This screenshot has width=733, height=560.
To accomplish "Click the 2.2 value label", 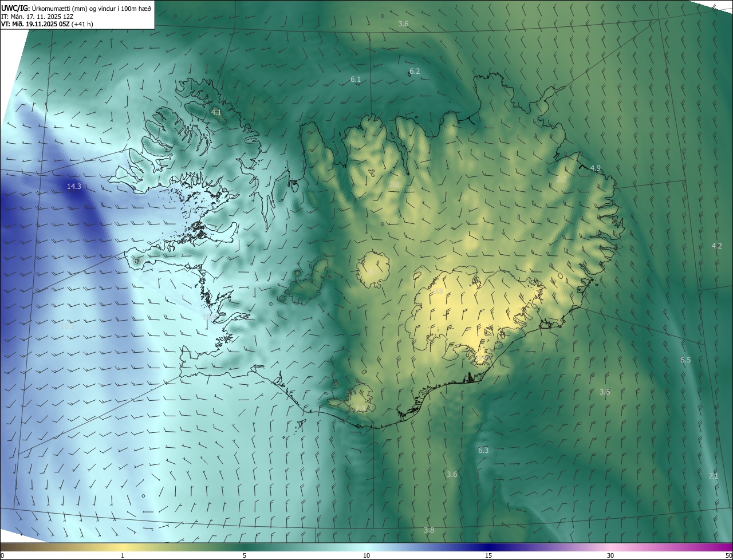I will tap(561, 179).
